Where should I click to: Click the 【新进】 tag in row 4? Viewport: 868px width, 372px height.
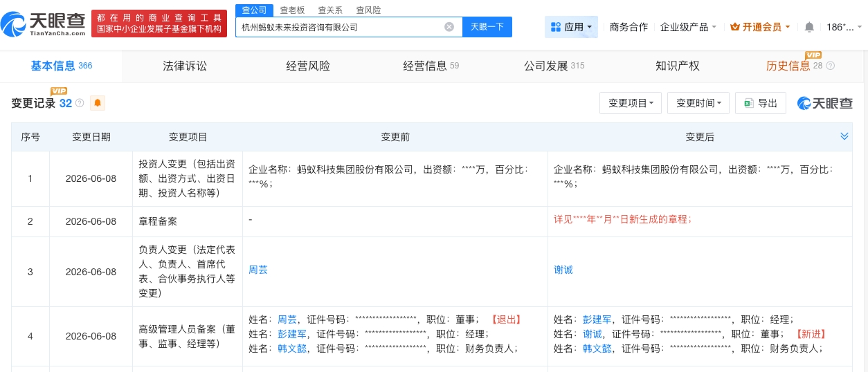pos(811,334)
